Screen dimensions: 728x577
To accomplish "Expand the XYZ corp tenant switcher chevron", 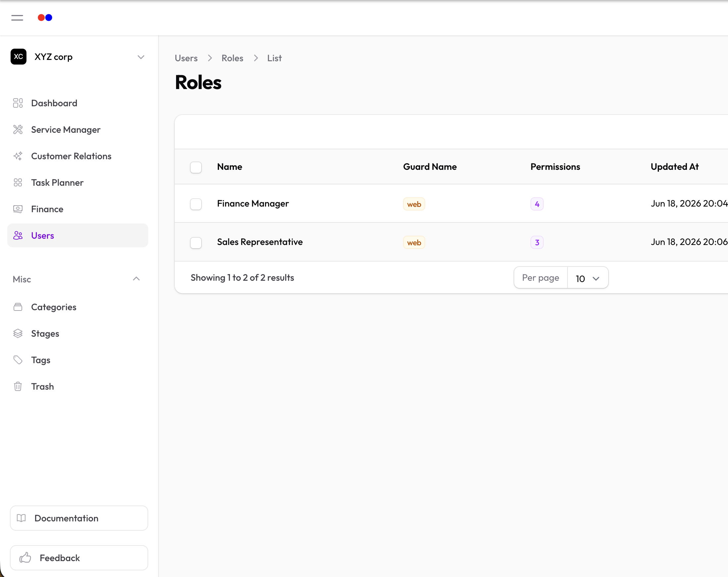I will 141,57.
